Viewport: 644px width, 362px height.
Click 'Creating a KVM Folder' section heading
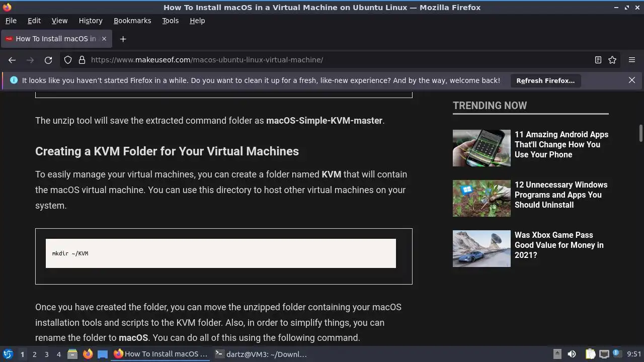click(167, 151)
